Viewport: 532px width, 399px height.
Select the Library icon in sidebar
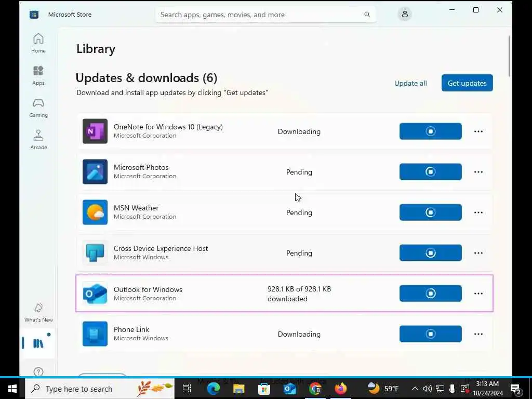pyautogui.click(x=38, y=343)
